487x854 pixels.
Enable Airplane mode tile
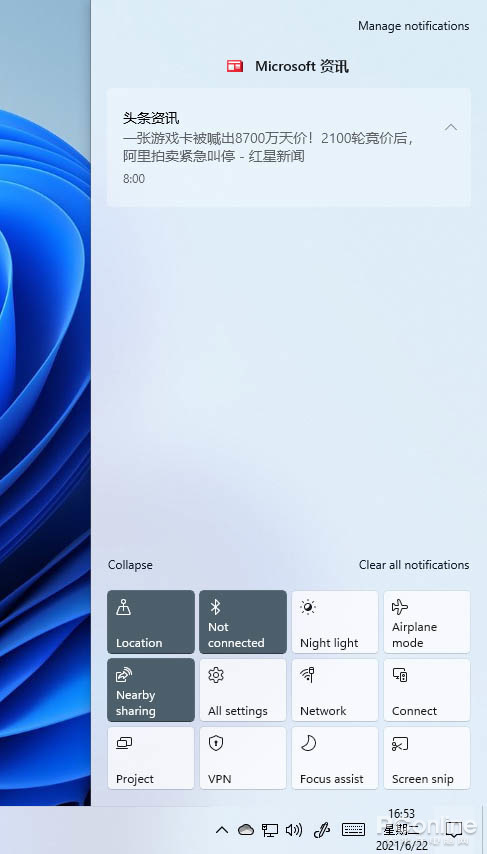click(427, 621)
